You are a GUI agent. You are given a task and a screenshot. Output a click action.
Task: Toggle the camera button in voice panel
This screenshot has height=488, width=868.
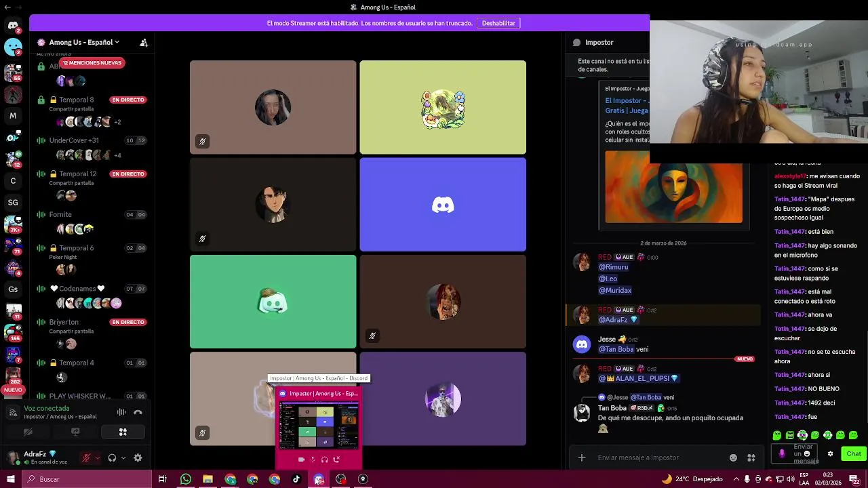coord(28,432)
